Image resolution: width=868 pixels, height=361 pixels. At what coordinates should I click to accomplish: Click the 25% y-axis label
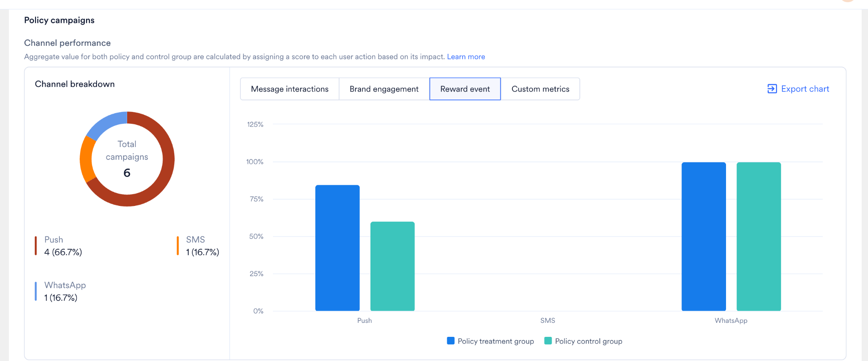[x=256, y=274]
